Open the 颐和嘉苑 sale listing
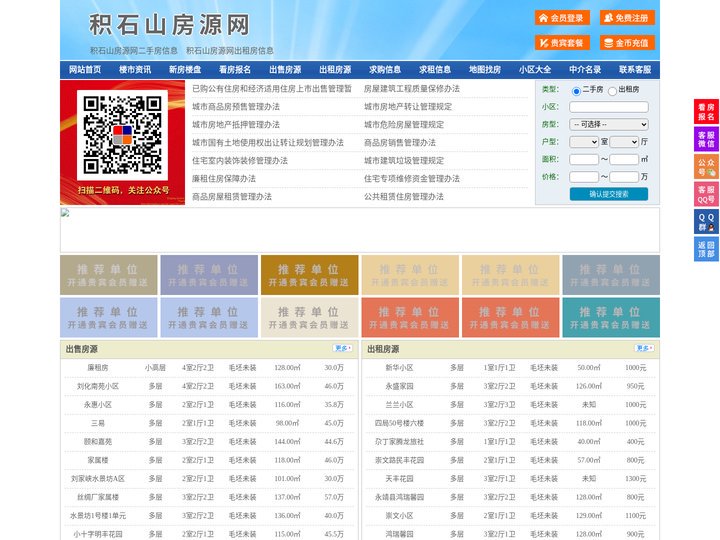This screenshot has height=540, width=720. click(x=98, y=442)
